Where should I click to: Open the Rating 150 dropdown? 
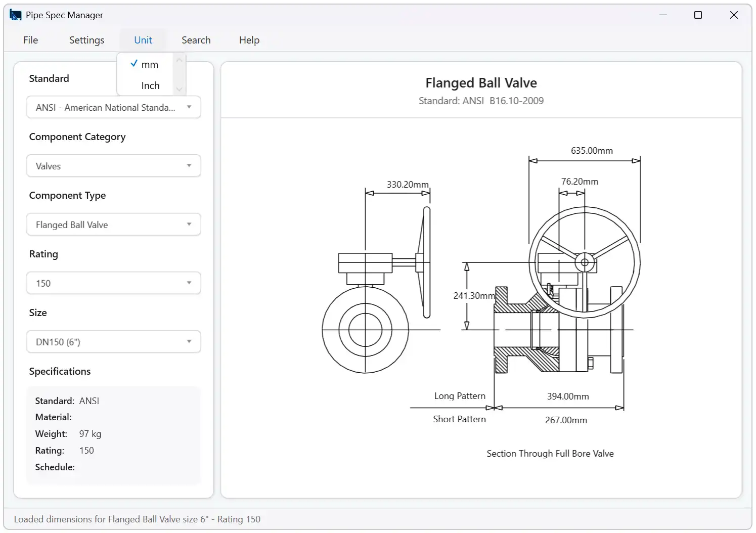(x=114, y=283)
